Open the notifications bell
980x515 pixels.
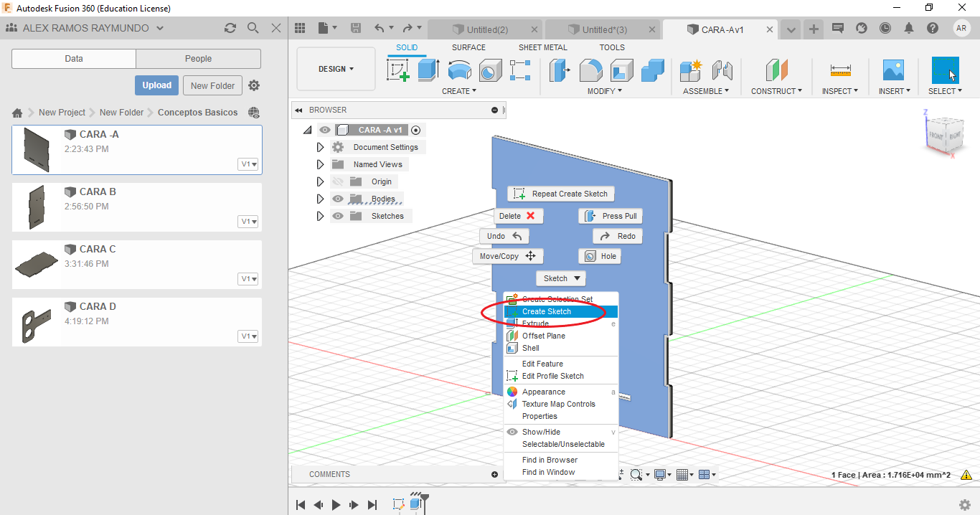(x=909, y=28)
